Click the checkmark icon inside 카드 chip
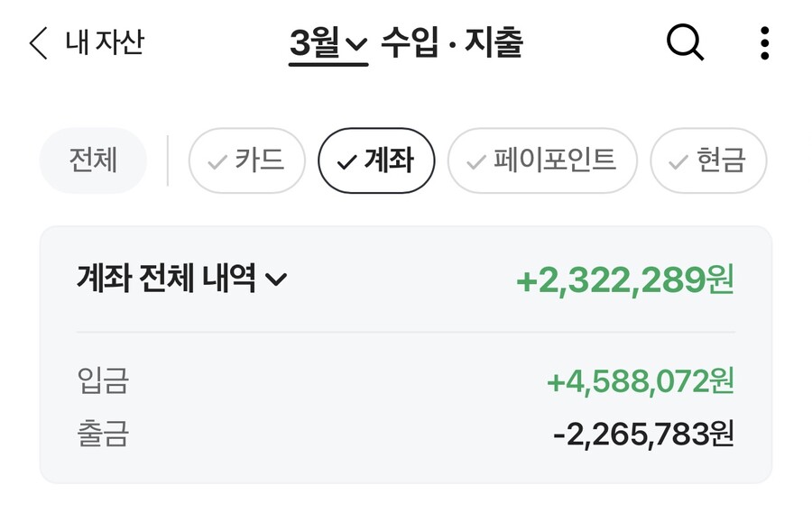The width and height of the screenshot is (812, 531). click(x=217, y=162)
